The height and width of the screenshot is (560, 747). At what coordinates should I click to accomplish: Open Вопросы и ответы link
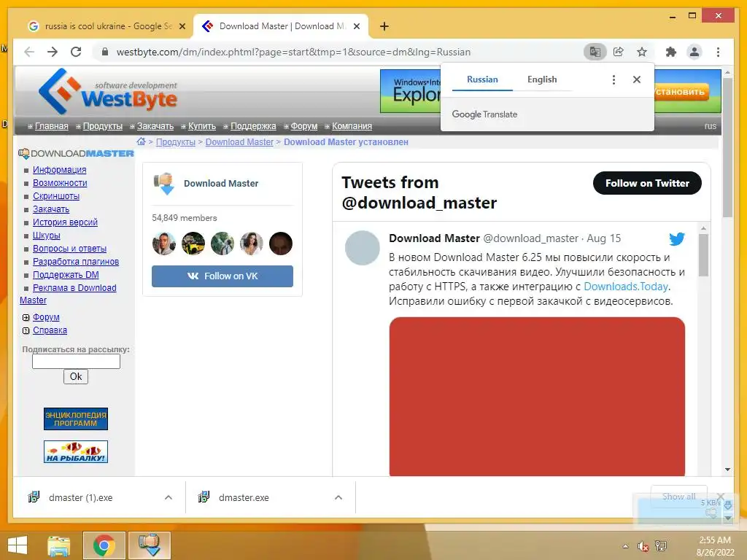(x=69, y=249)
